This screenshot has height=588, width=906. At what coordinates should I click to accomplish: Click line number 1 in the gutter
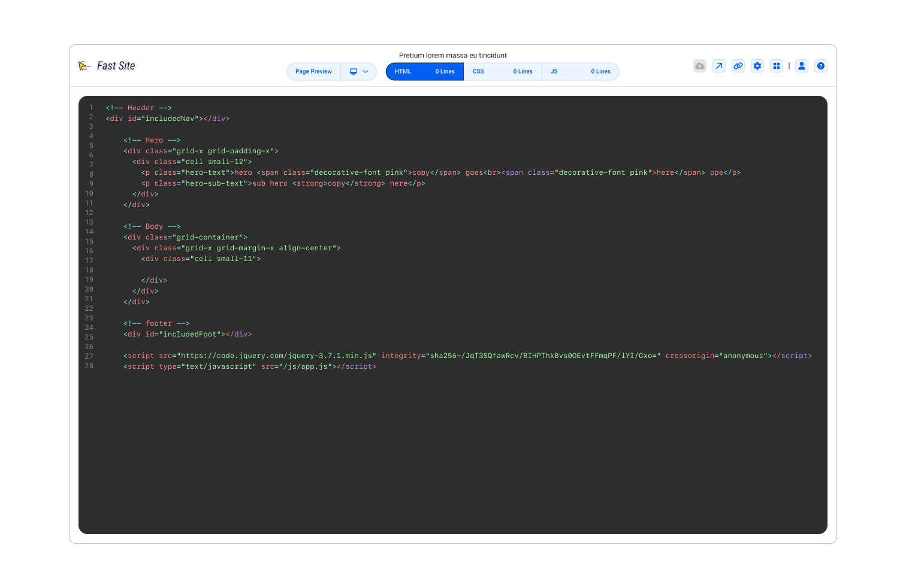(91, 107)
